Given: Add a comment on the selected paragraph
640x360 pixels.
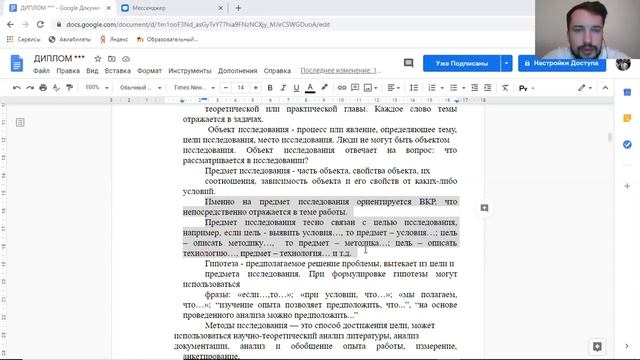Looking at the screenshot, I should [484, 208].
